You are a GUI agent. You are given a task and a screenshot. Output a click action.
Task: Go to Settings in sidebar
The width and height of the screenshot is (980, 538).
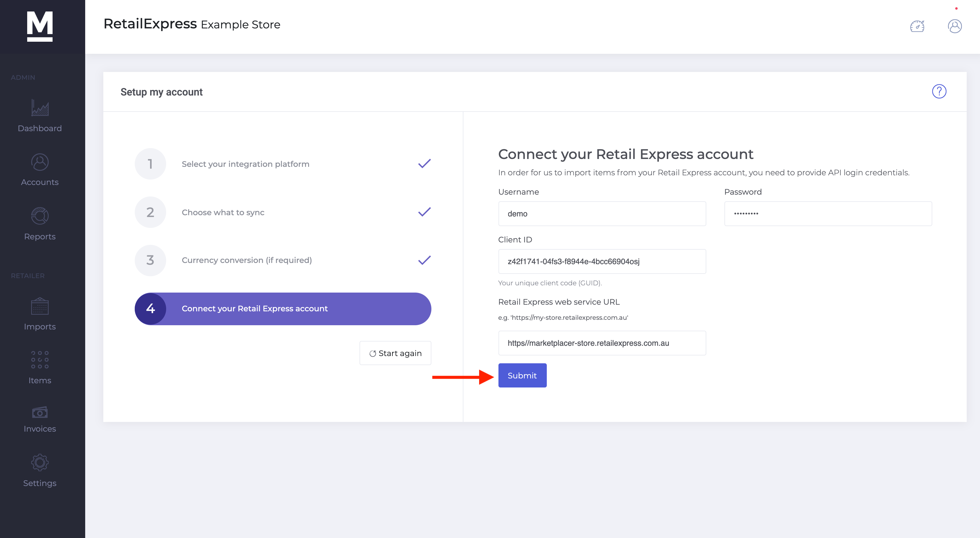pos(40,483)
